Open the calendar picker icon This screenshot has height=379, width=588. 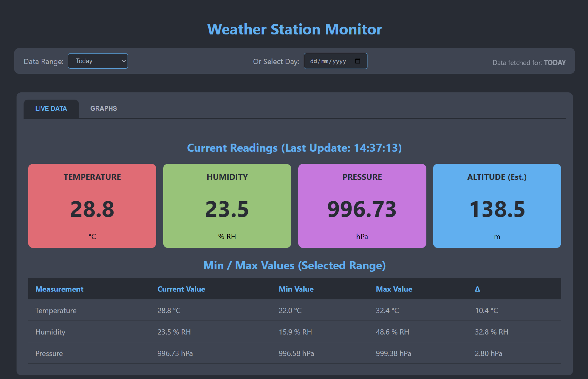(x=357, y=61)
